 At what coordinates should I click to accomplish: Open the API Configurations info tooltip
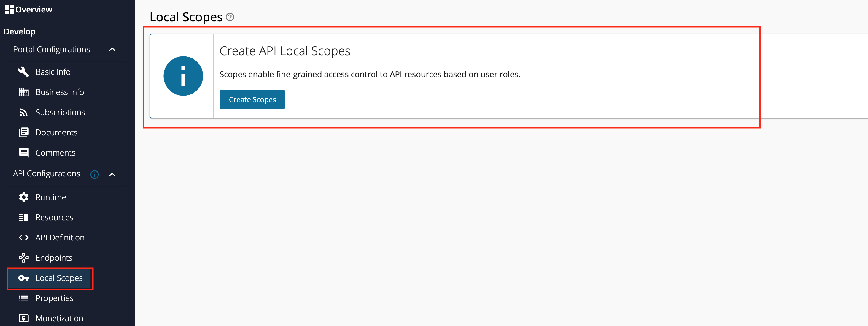pos(94,174)
